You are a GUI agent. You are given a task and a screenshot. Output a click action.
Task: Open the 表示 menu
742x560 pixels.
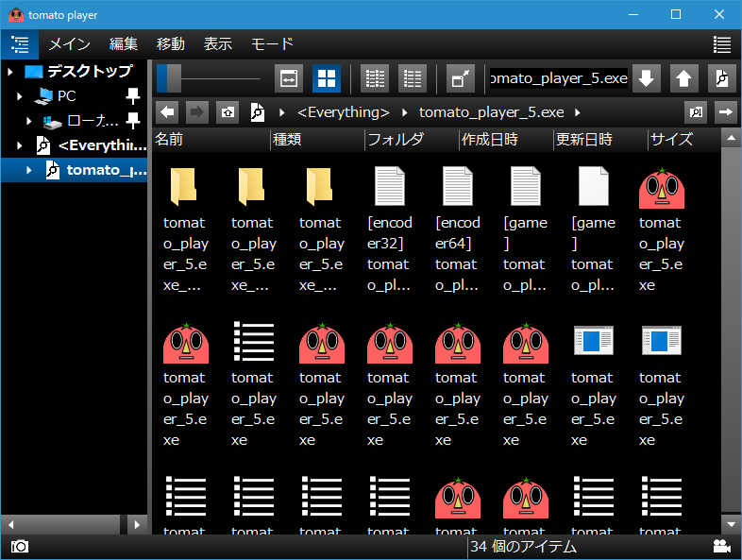217,44
